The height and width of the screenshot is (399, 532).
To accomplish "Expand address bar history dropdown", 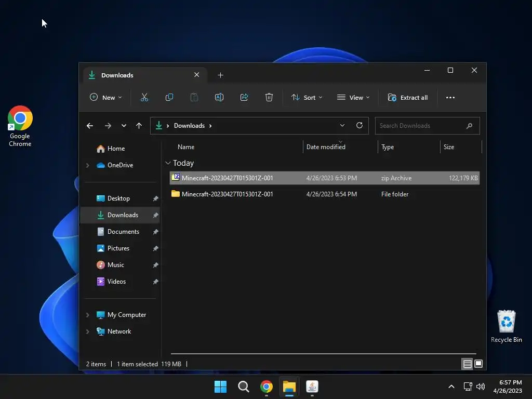I will [x=342, y=125].
